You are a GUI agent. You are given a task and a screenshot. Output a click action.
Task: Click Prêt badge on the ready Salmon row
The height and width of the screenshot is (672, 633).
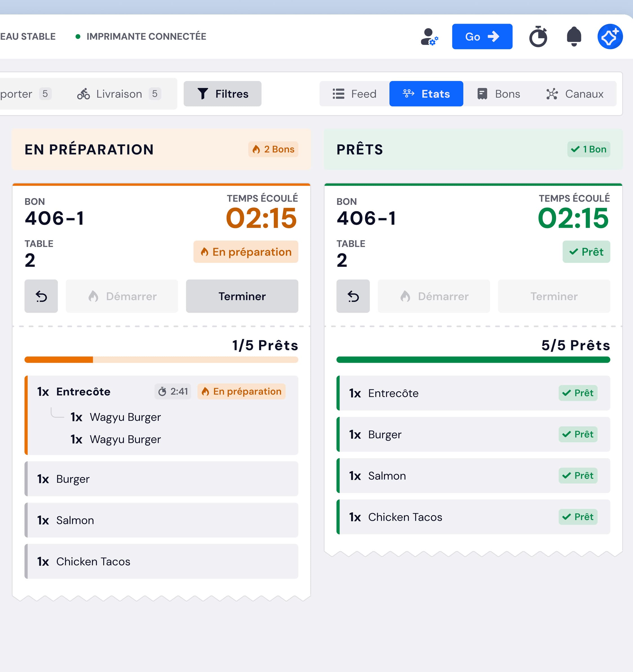(578, 476)
